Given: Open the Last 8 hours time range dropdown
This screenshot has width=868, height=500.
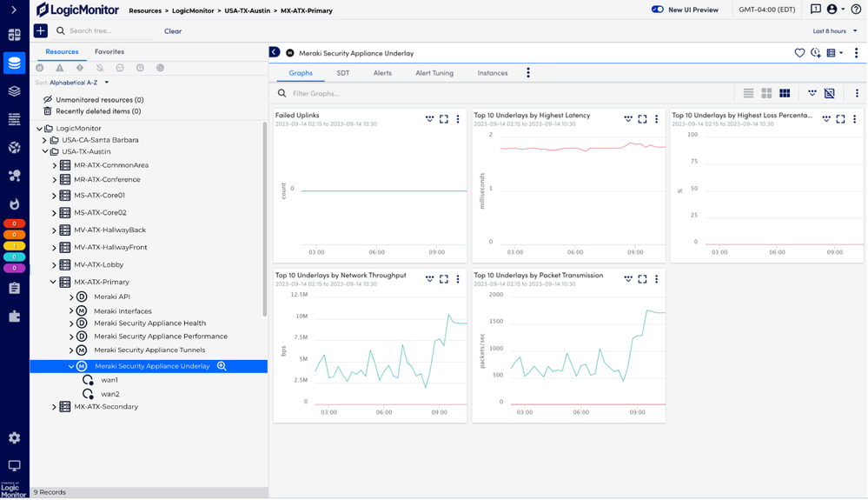Looking at the screenshot, I should coord(835,31).
